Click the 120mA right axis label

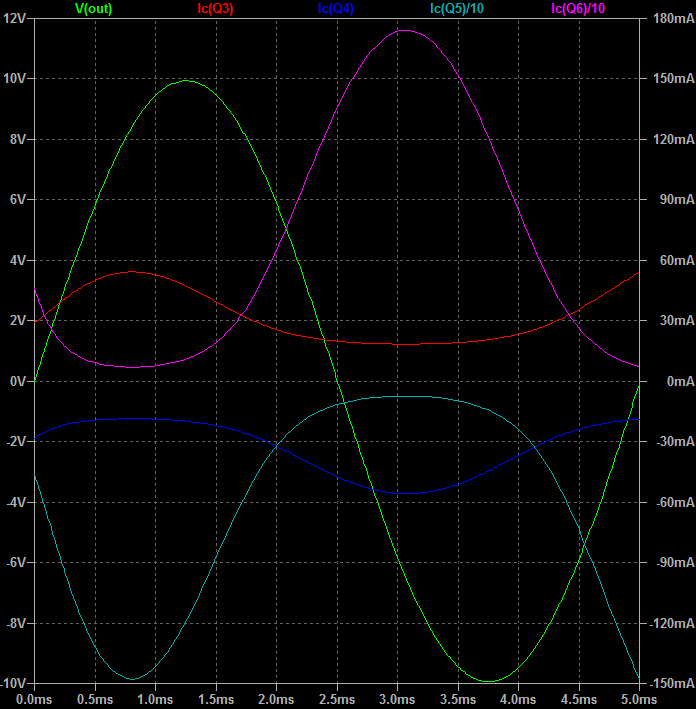[x=673, y=139]
